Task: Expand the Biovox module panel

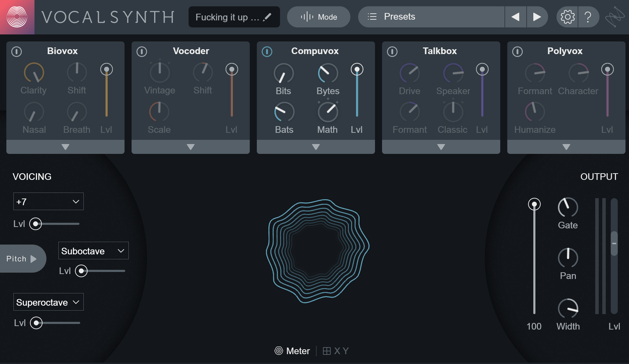Action: (65, 147)
